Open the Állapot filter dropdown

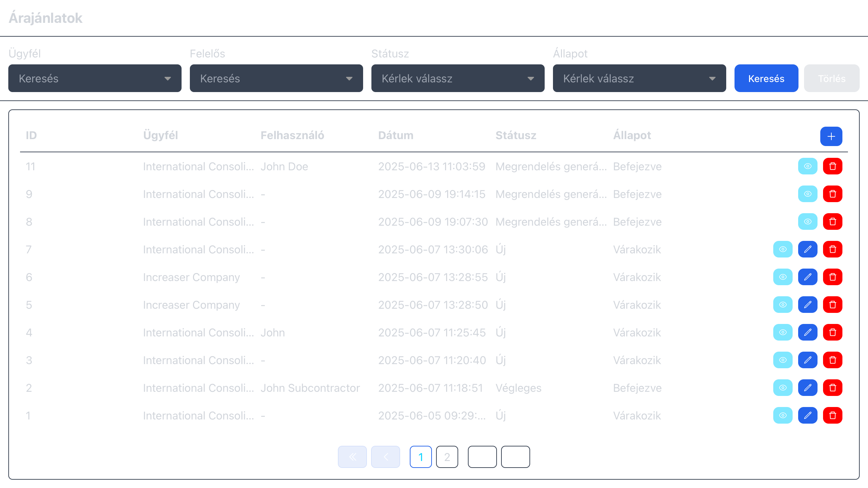pyautogui.click(x=639, y=79)
